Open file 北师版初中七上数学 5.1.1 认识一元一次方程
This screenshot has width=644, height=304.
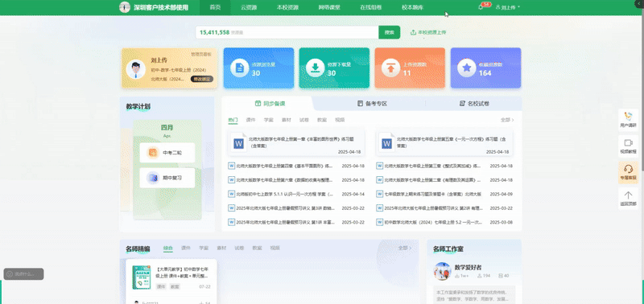pos(285,194)
